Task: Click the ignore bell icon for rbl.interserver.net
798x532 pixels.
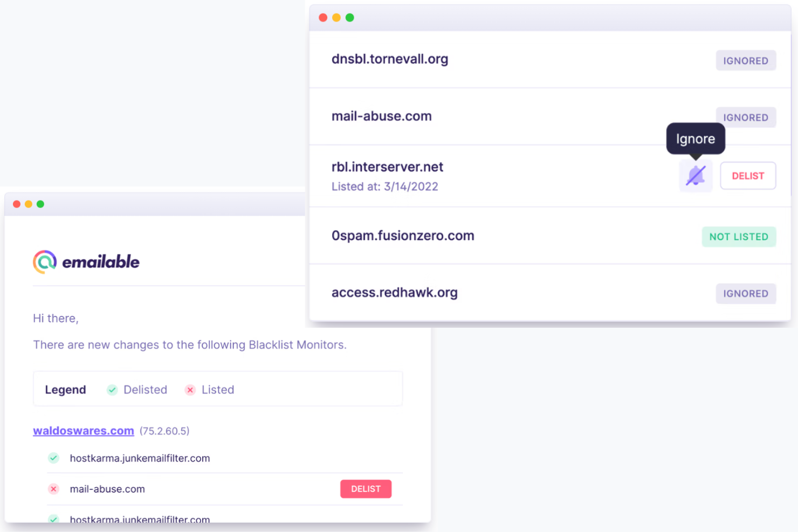Action: [696, 176]
